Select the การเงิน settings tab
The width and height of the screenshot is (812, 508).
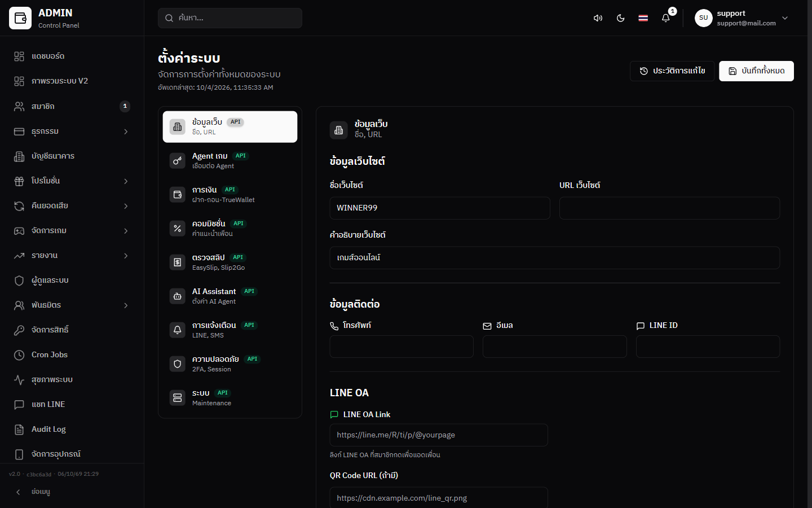pos(230,195)
